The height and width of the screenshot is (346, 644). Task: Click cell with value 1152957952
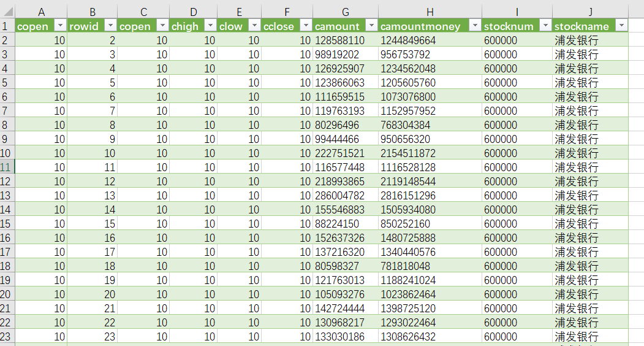[x=430, y=110]
